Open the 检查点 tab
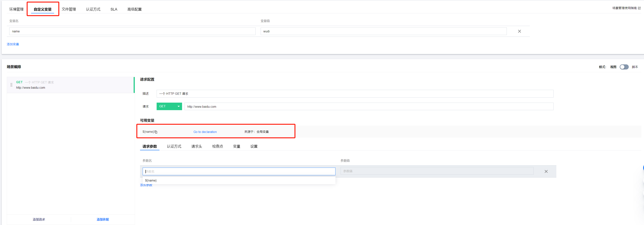 (217, 146)
